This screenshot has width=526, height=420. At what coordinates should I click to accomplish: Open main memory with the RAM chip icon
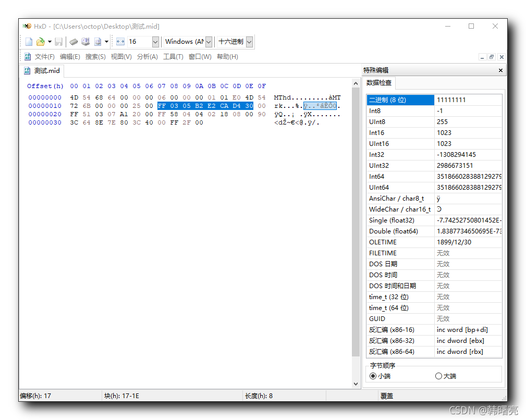point(74,42)
